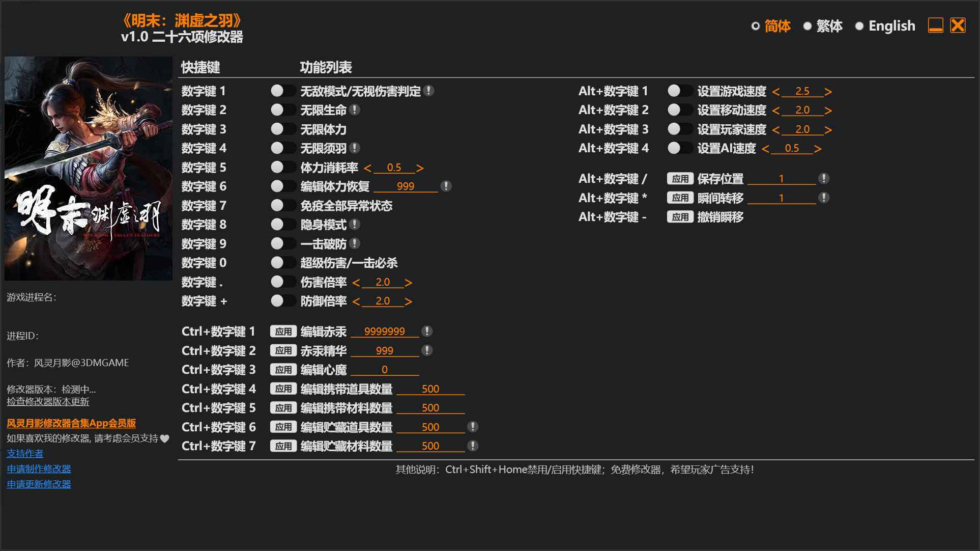
Task: Click the 应用 button for 编辑心魔
Action: point(284,369)
